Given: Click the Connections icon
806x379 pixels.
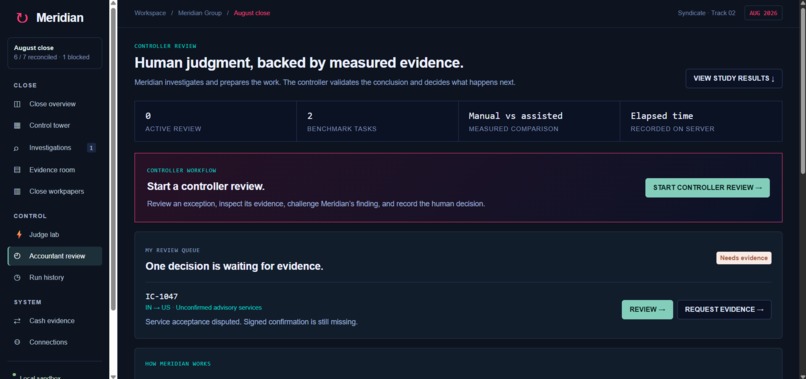Looking at the screenshot, I should (x=17, y=342).
